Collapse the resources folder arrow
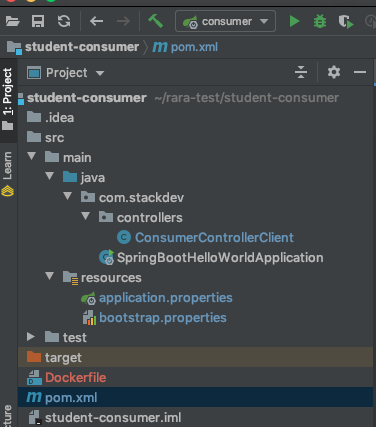This screenshot has width=376, height=427. (x=50, y=276)
